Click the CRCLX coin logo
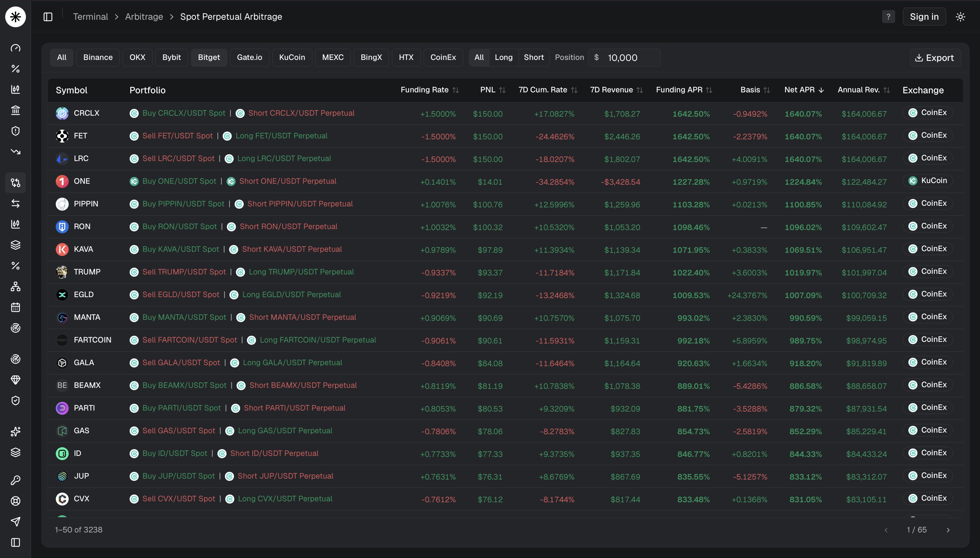 point(62,113)
